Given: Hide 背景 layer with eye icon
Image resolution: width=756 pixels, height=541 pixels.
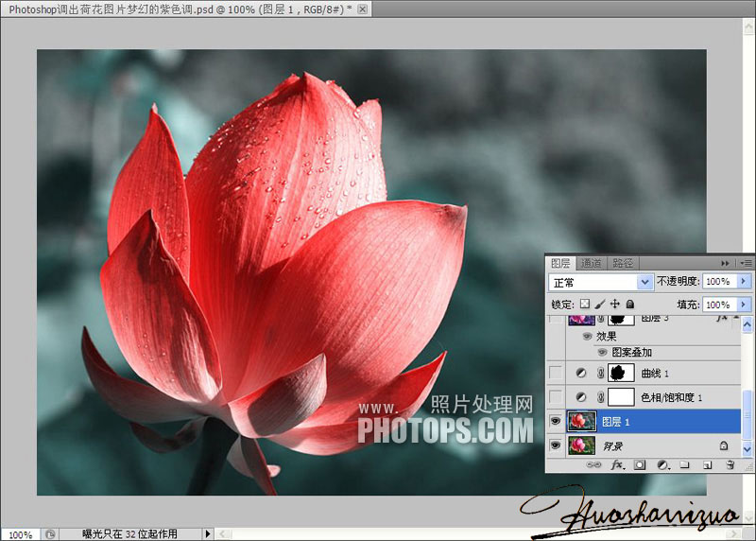Looking at the screenshot, I should pos(556,445).
